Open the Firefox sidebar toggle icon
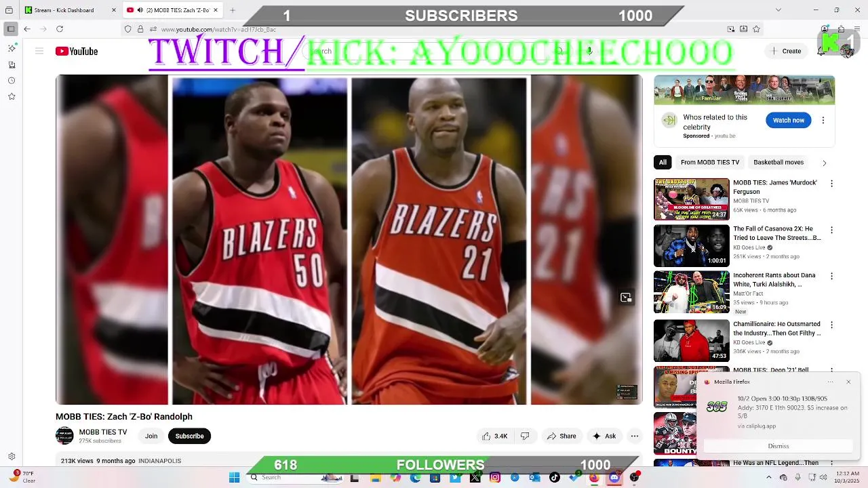This screenshot has height=488, width=868. click(10, 29)
